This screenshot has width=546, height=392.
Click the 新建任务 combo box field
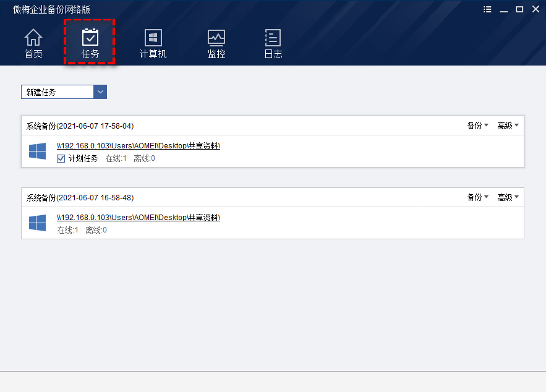(x=64, y=92)
